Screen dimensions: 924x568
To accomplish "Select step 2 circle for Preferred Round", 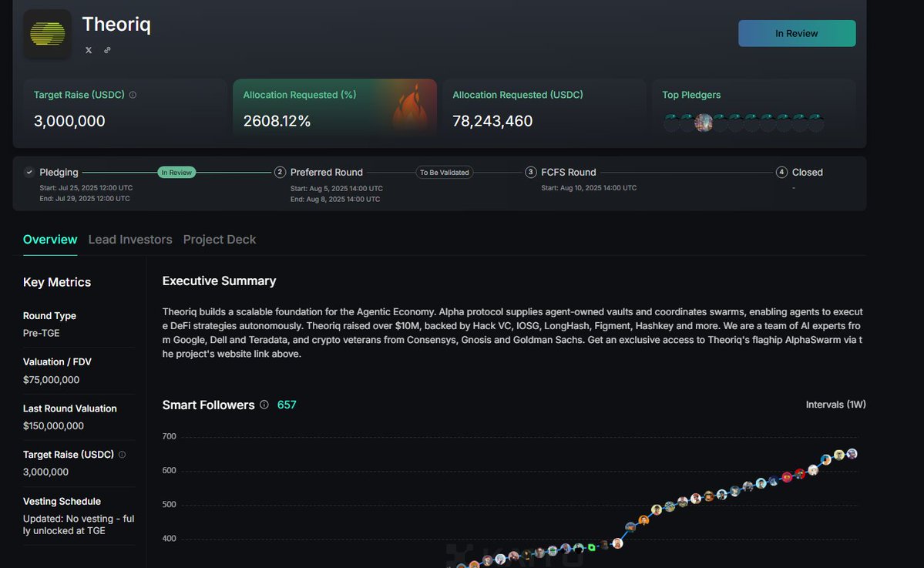I will [280, 172].
